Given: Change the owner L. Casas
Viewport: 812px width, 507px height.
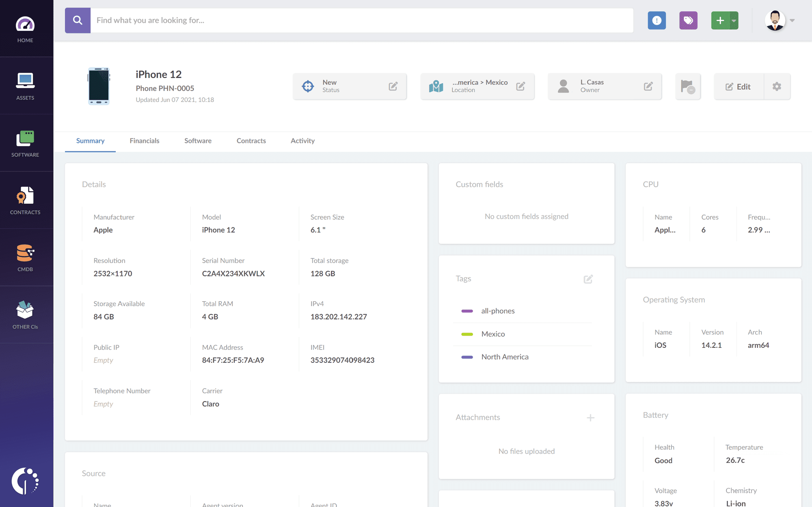Looking at the screenshot, I should click(648, 86).
